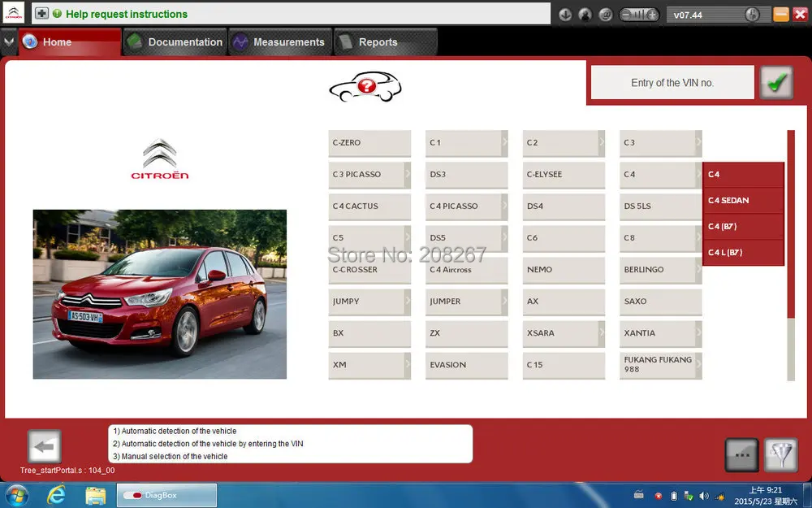Viewport: 812px width, 508px height.
Task: Click the Entry of the VIN no. field
Action: click(672, 82)
